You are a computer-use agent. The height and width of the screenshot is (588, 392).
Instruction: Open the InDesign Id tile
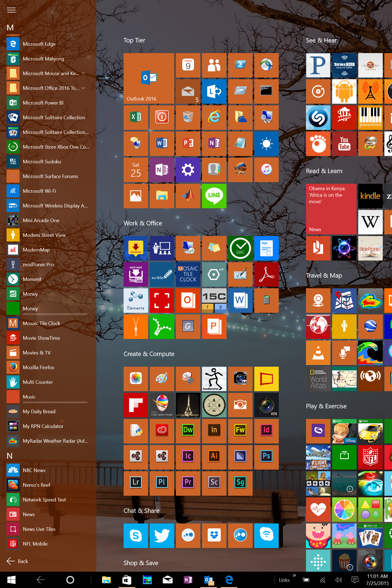(267, 431)
